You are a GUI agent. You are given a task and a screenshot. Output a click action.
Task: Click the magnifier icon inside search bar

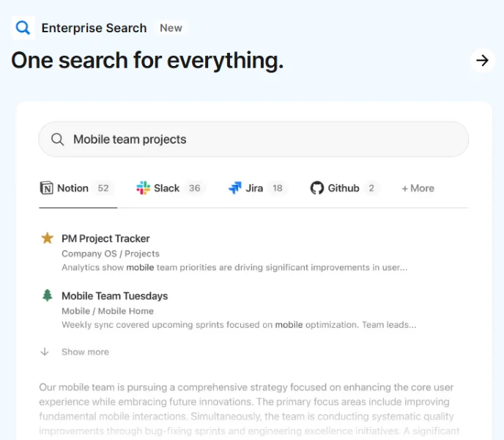coord(58,139)
